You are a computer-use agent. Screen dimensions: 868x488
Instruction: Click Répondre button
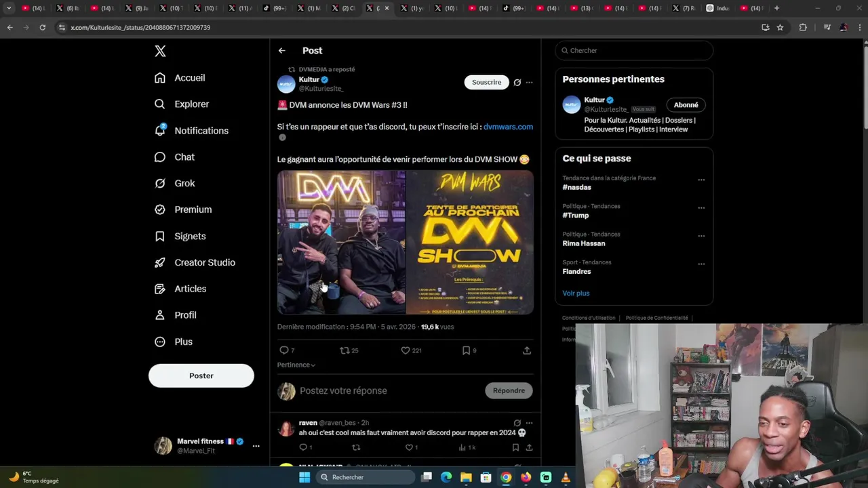[509, 390]
